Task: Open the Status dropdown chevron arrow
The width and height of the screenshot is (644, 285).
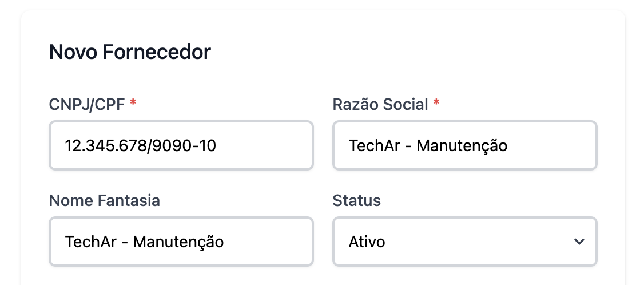Action: tap(579, 242)
